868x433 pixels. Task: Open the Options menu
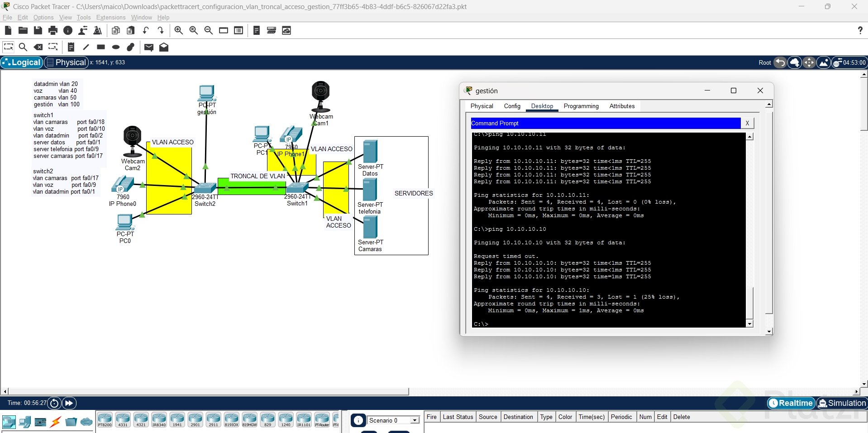(43, 17)
